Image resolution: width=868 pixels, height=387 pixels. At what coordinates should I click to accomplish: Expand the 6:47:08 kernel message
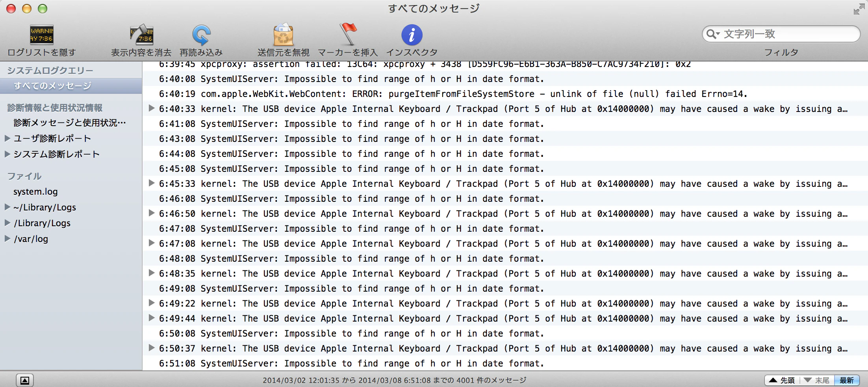(151, 243)
